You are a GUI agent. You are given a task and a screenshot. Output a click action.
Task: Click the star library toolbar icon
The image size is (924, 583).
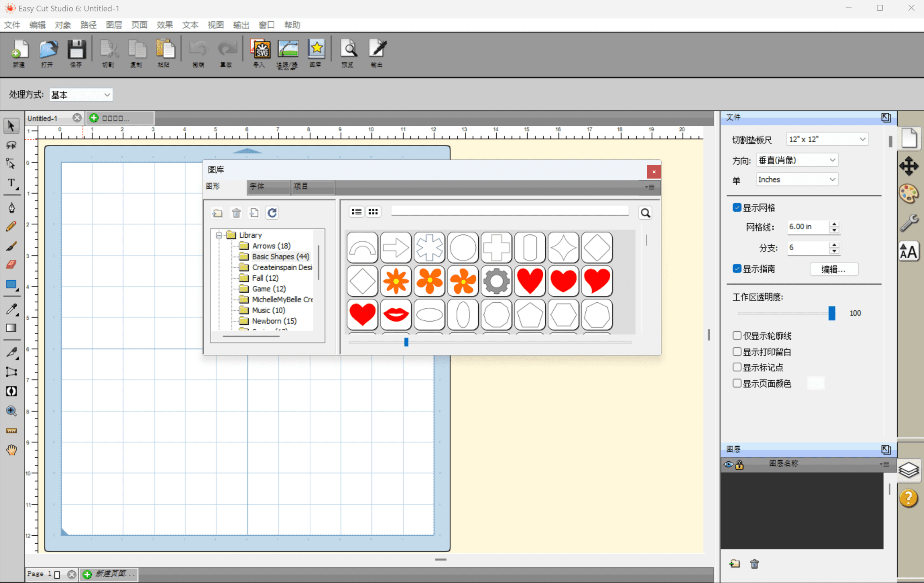point(316,53)
